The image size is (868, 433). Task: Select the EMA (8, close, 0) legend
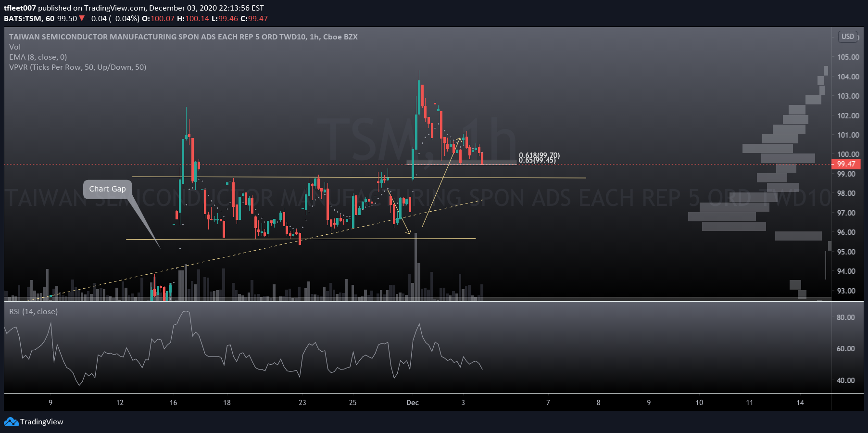tap(38, 57)
